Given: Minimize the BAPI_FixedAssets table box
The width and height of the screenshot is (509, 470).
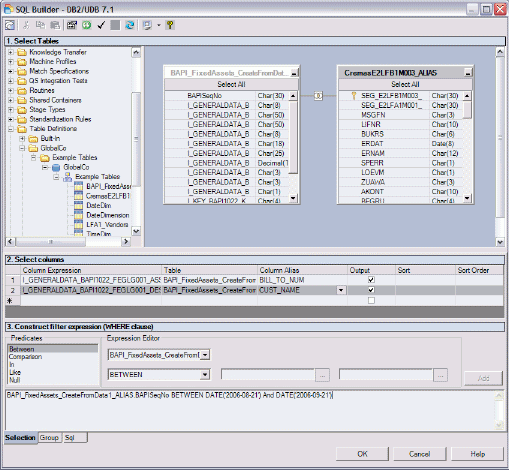Looking at the screenshot, I should tap(294, 73).
